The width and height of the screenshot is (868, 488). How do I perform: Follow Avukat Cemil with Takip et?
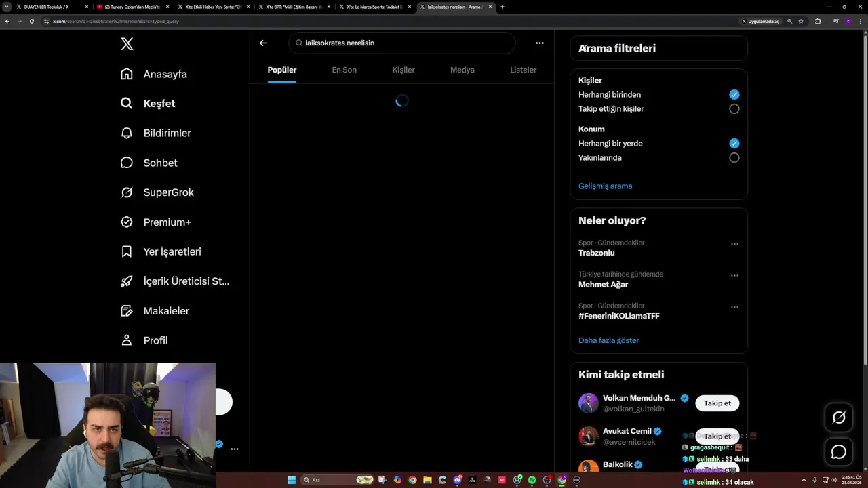[x=717, y=436]
